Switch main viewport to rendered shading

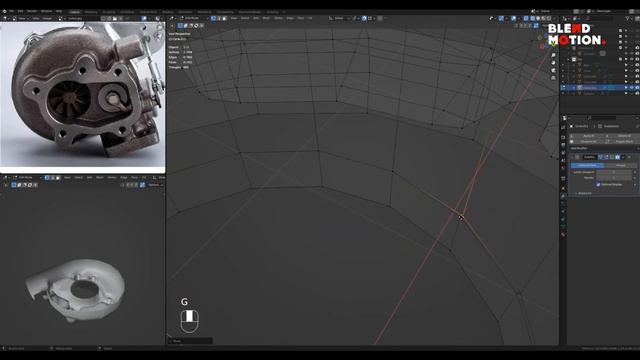coord(549,18)
